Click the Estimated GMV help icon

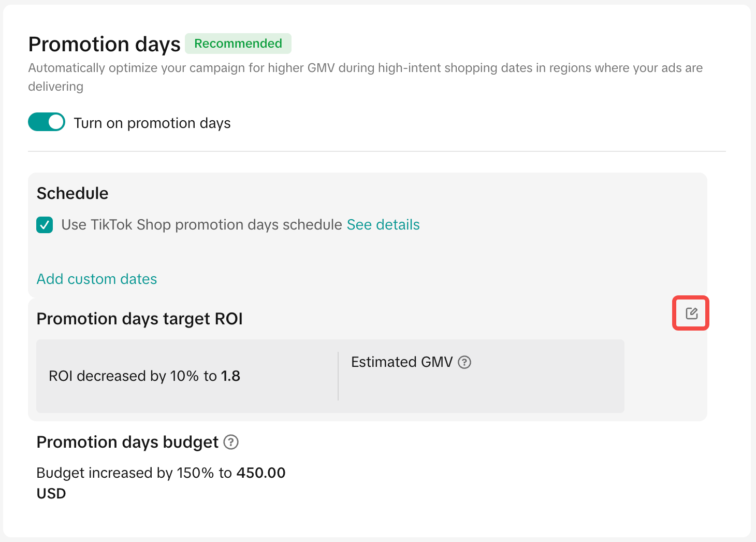pos(464,362)
